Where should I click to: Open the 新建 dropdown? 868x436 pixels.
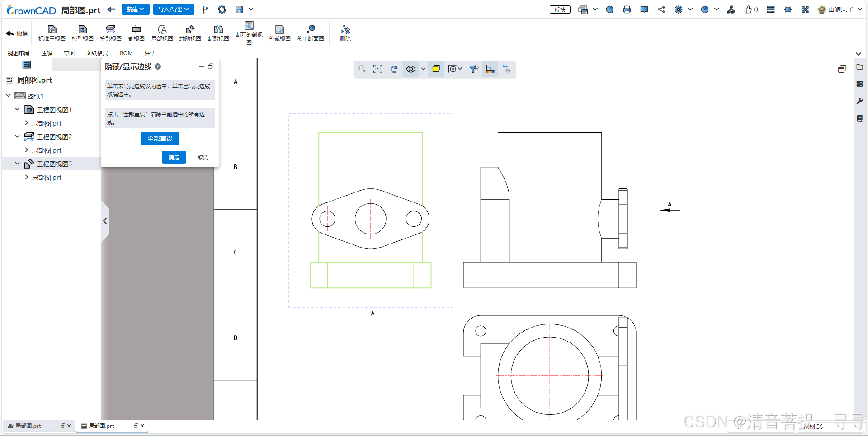click(x=135, y=9)
